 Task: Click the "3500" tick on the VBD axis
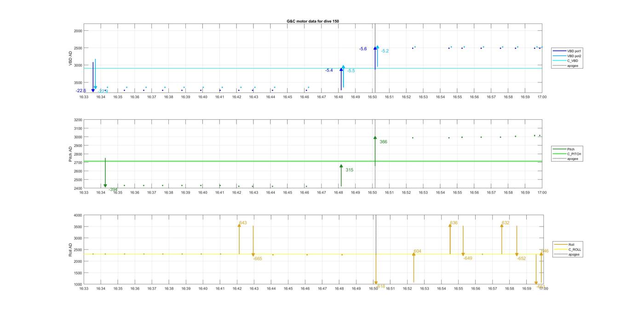click(78, 82)
